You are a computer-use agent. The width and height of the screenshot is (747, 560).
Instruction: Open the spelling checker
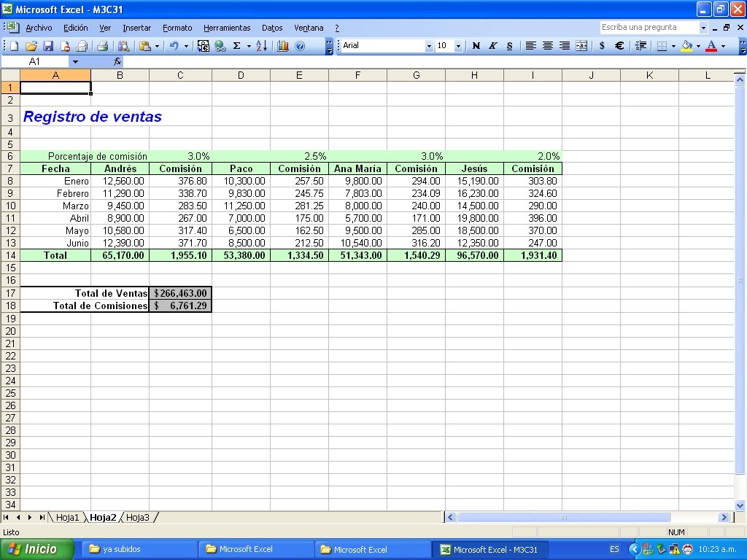(x=123, y=45)
